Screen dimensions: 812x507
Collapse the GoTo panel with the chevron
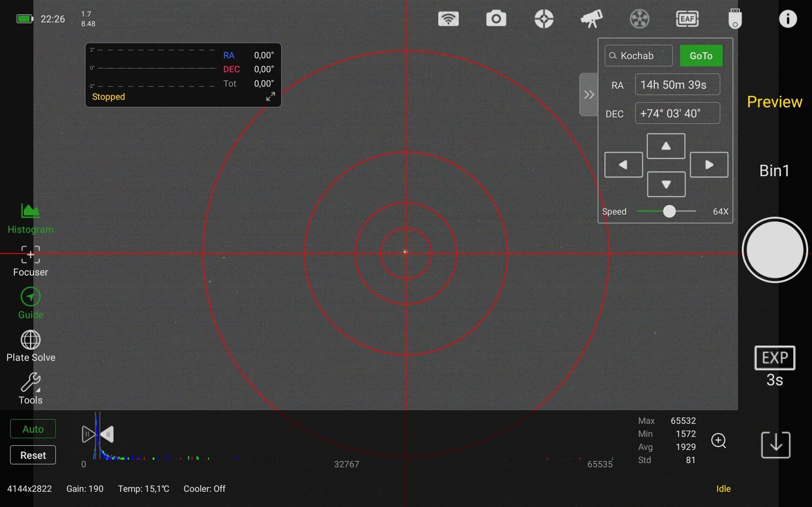point(589,94)
